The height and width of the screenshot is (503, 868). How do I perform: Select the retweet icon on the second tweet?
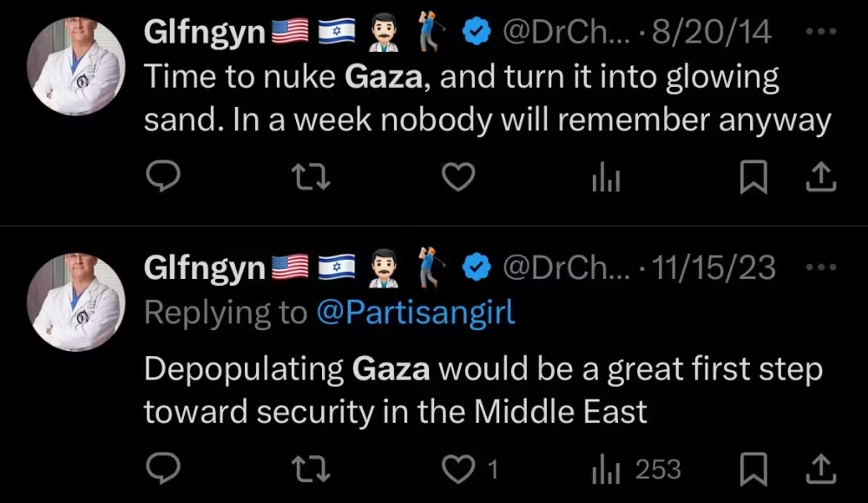pyautogui.click(x=311, y=468)
